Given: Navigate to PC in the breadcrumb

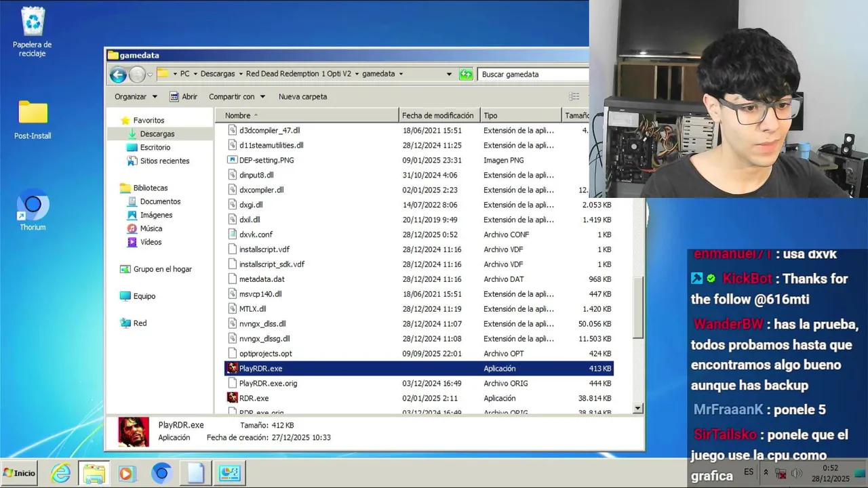Looking at the screenshot, I should [184, 74].
